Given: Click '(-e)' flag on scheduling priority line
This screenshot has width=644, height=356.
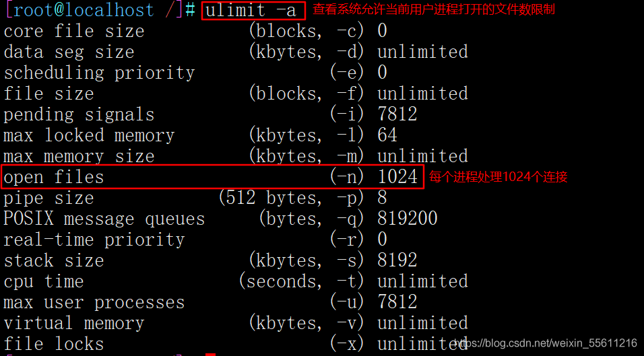Looking at the screenshot, I should click(x=347, y=73).
